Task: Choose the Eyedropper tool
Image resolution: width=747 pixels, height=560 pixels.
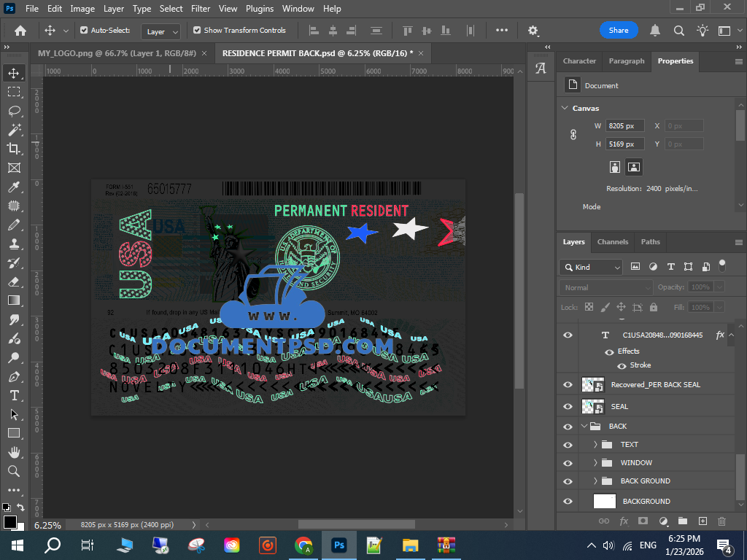Action: 14,187
